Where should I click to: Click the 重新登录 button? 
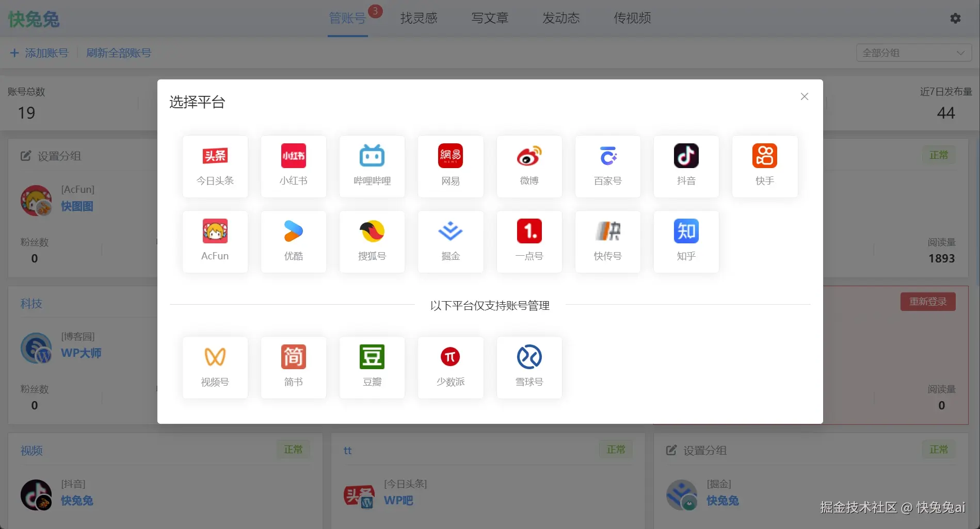pos(928,302)
